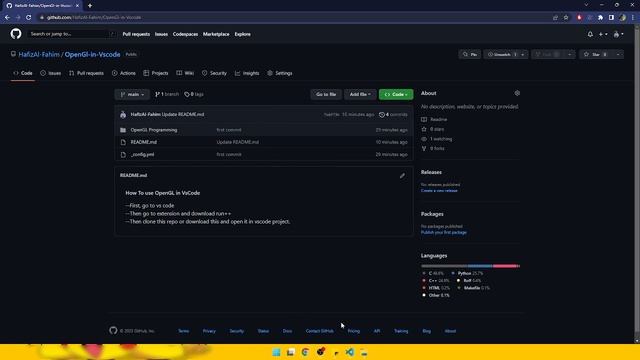Toggle the browser side panel
Image resolution: width=640 pixels, height=360 pixels.
(x=611, y=18)
